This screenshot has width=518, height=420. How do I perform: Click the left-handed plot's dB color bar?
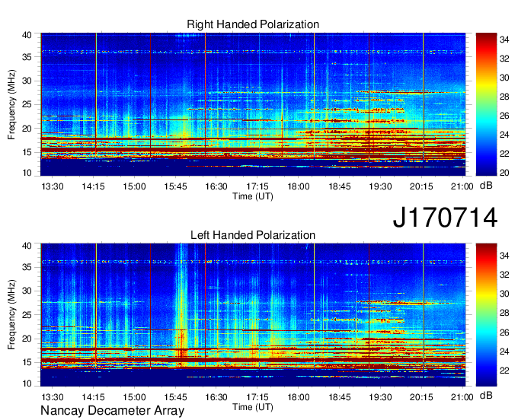tap(486, 315)
